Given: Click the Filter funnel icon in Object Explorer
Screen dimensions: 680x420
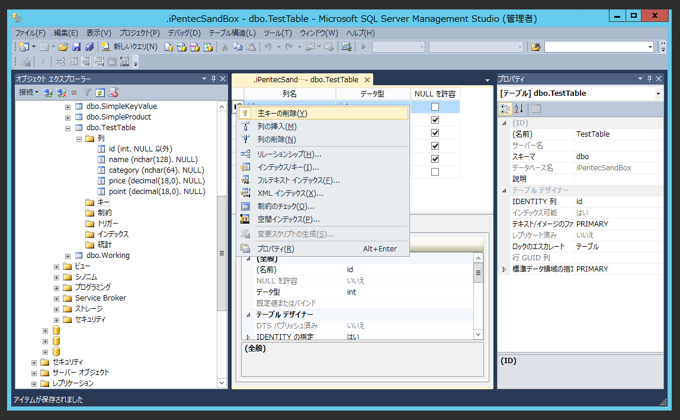Looking at the screenshot, I should point(87,92).
